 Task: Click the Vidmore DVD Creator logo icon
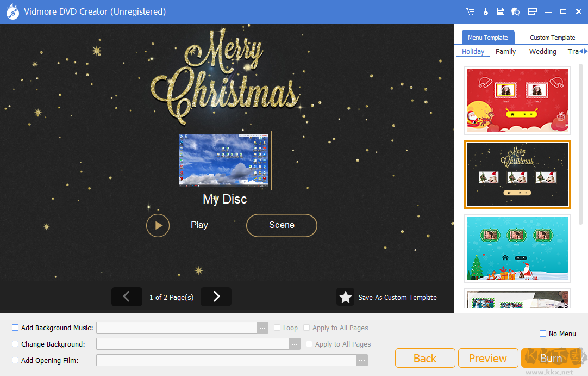(x=12, y=11)
